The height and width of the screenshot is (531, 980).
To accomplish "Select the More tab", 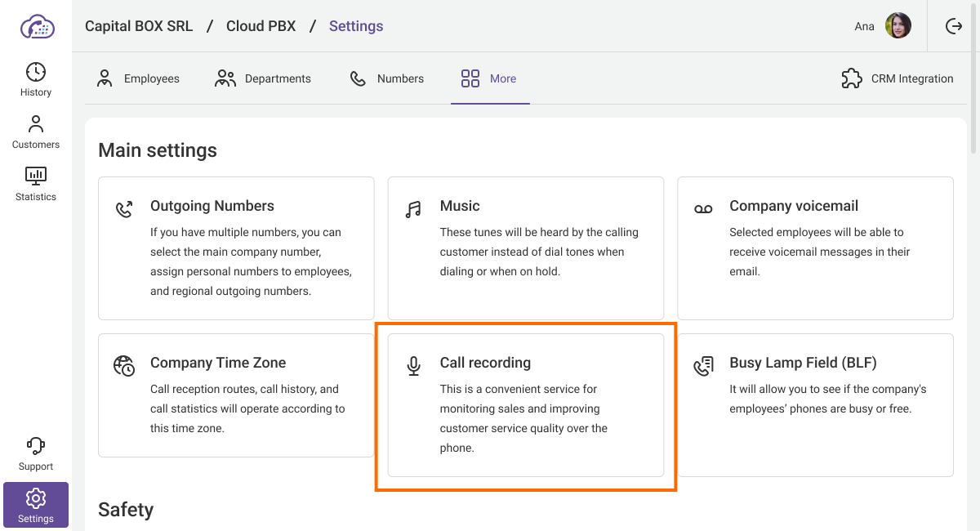I will [x=490, y=78].
